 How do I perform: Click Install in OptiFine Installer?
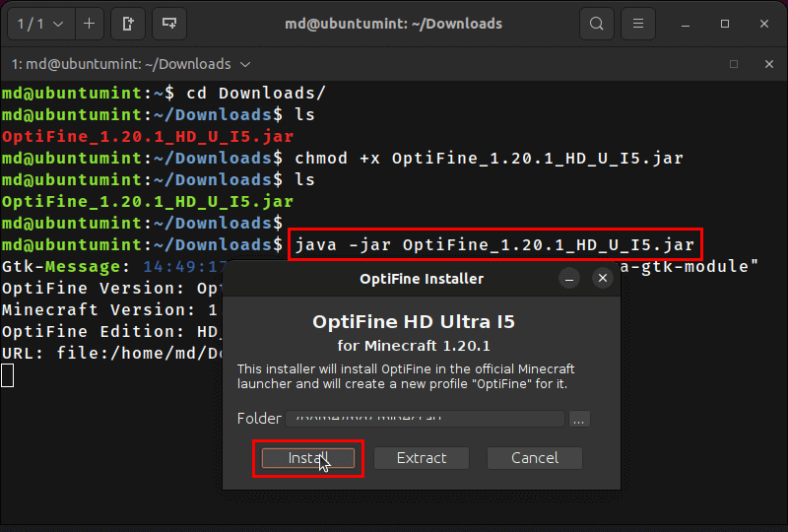tap(308, 458)
